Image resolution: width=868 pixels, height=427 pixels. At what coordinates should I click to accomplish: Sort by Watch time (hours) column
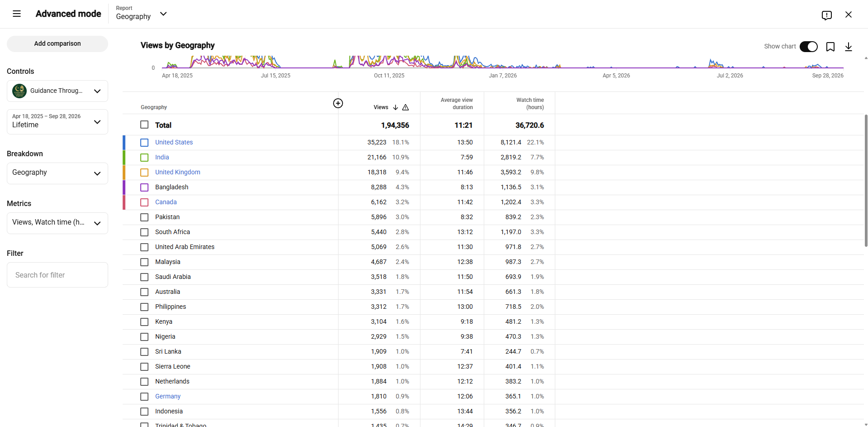[530, 104]
